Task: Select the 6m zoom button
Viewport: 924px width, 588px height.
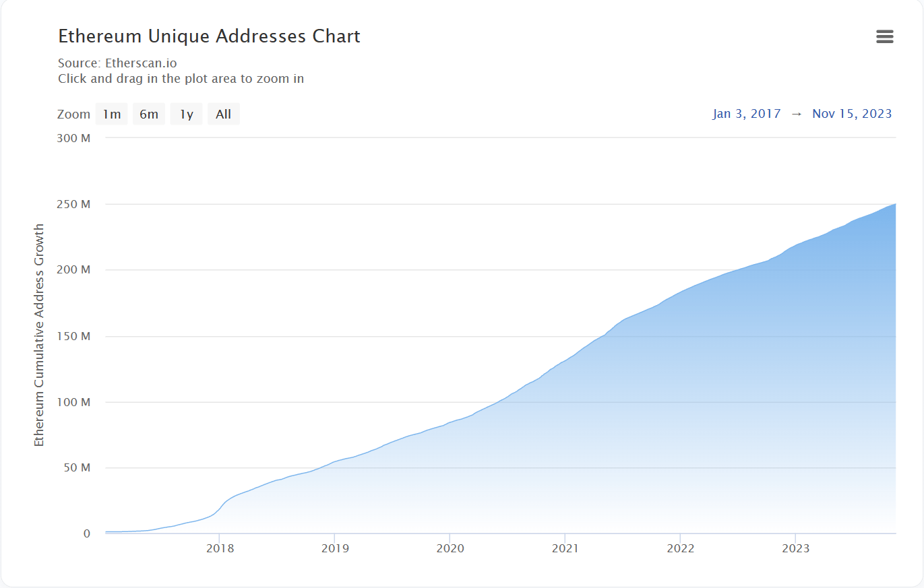Action: 149,115
